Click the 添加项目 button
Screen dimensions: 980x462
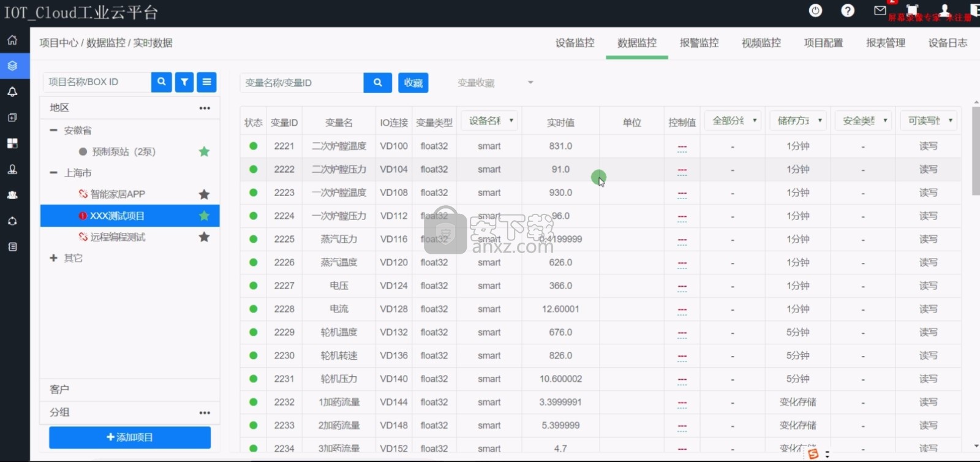(x=130, y=437)
